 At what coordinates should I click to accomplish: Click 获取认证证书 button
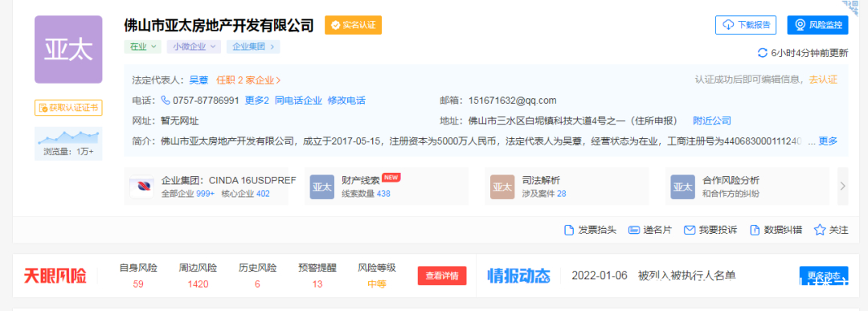[x=68, y=108]
